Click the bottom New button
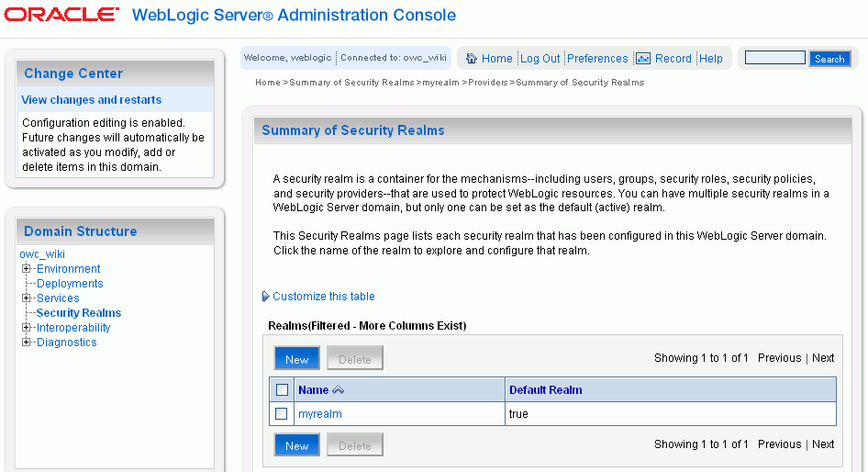The image size is (868, 472). click(x=296, y=444)
